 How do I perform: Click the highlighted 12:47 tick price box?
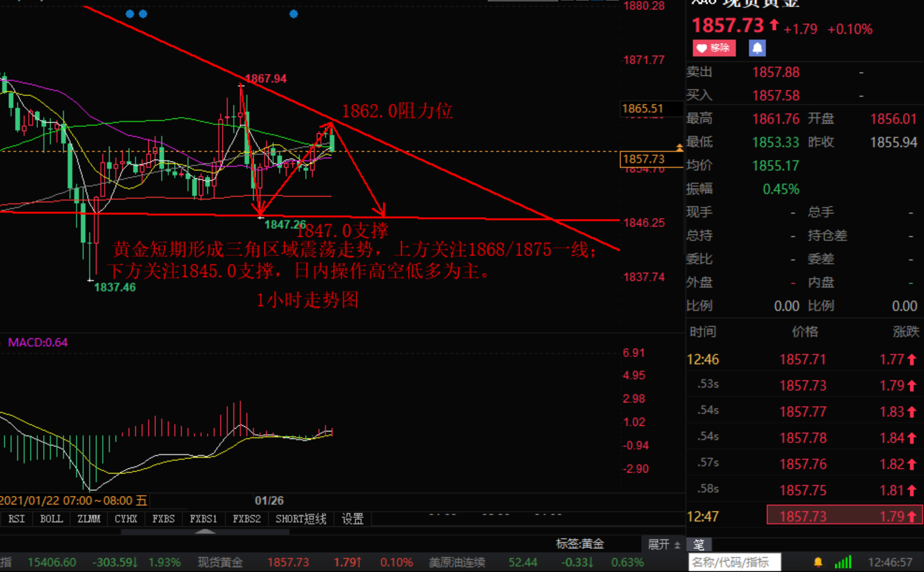click(x=844, y=515)
